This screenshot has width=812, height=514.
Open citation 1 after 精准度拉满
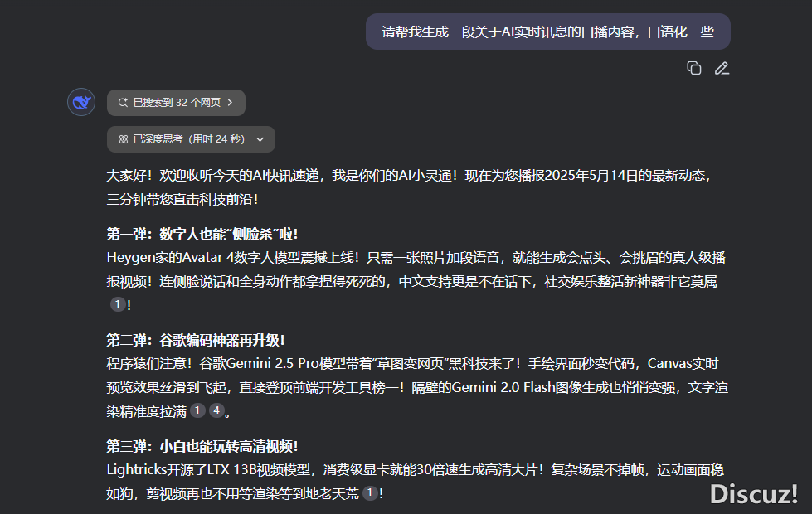point(197,411)
